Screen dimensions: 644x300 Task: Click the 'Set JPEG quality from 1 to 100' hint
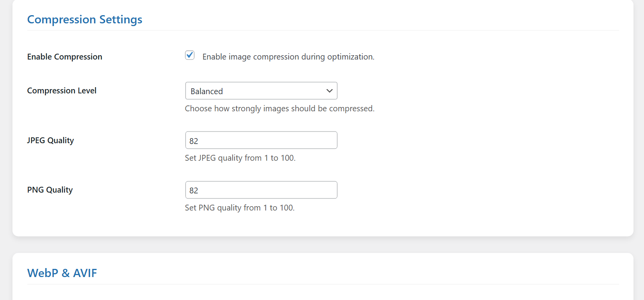tap(240, 158)
